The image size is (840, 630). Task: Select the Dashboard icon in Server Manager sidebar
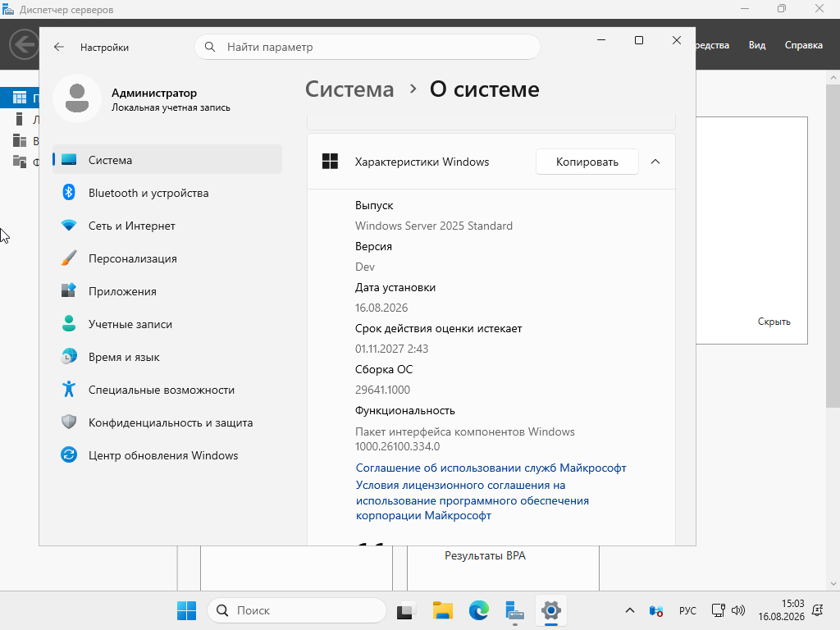20,98
